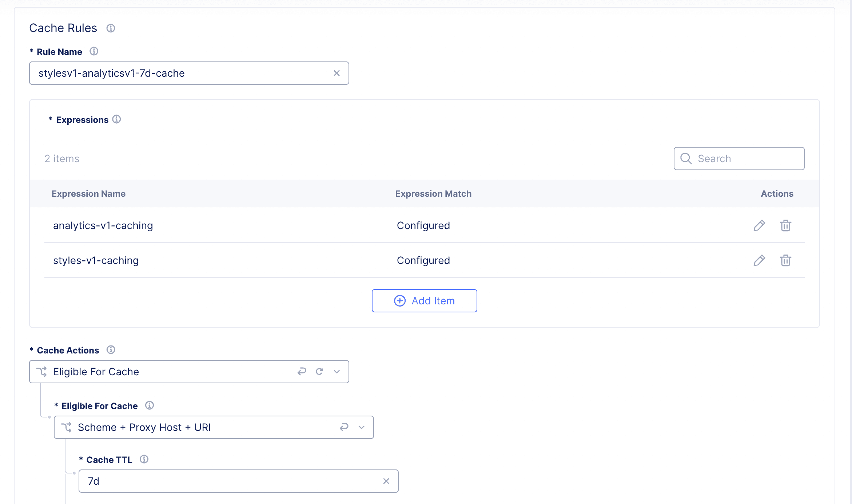Reset the Eligible For Cache action
The image size is (852, 504).
click(319, 371)
